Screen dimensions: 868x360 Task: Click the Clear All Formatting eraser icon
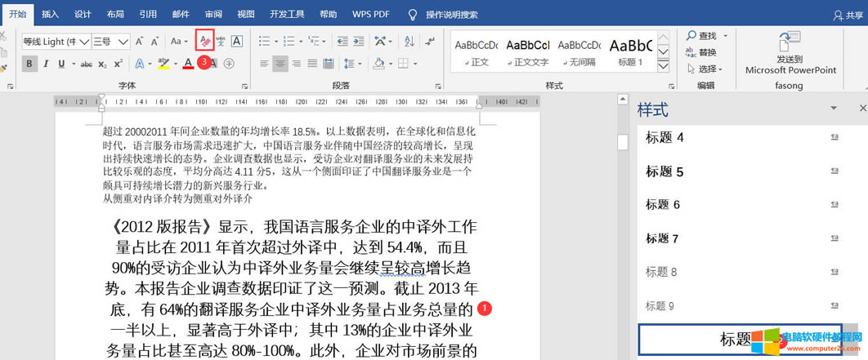(x=204, y=40)
